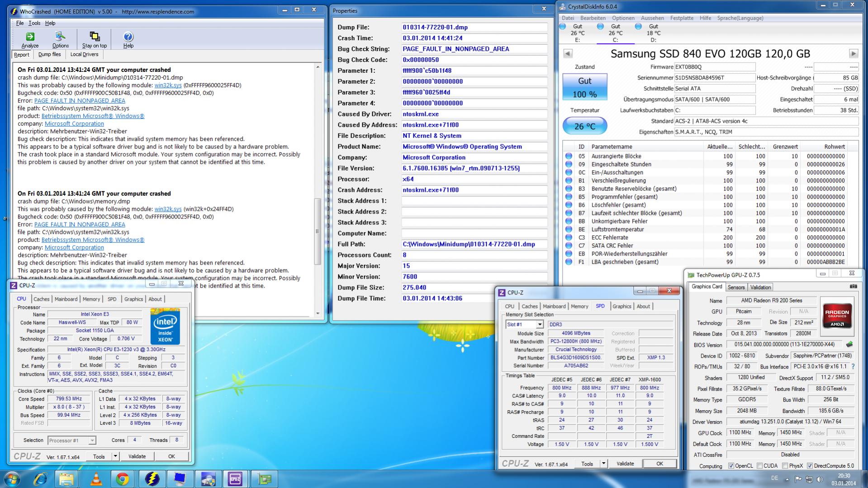Image resolution: width=868 pixels, height=488 pixels.
Task: Switch to WhoCrashed lightning icon on taskbar
Action: [x=152, y=479]
